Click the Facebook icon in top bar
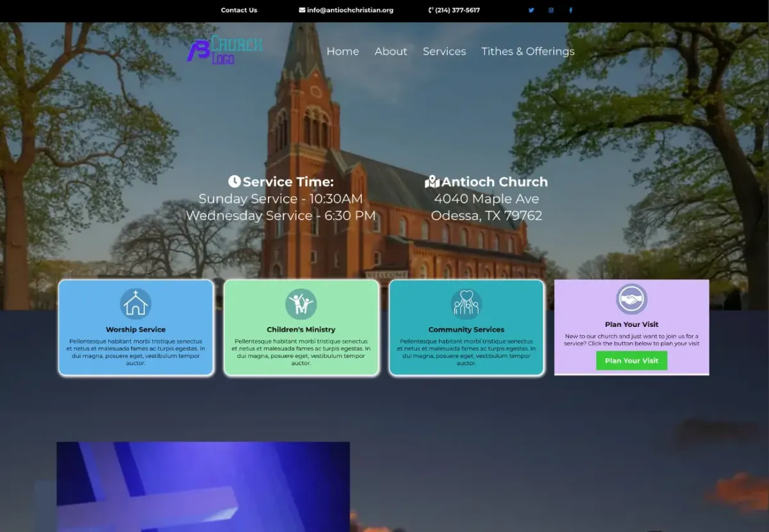Viewport: 769px width, 532px height. point(570,10)
